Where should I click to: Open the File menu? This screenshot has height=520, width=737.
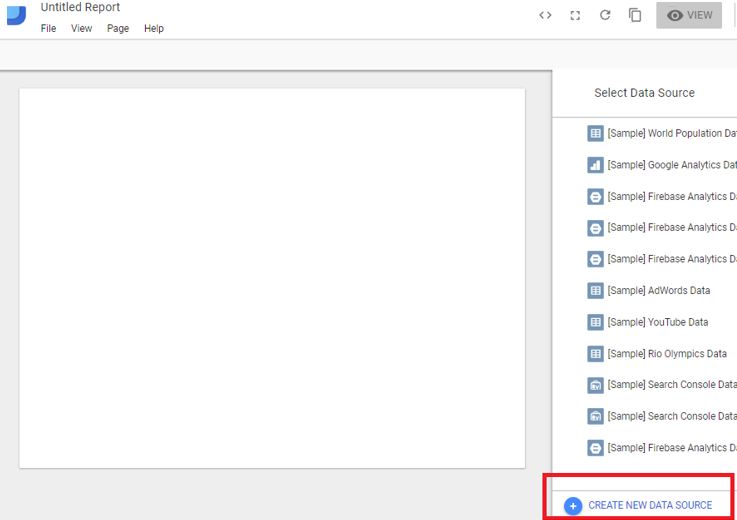[48, 29]
